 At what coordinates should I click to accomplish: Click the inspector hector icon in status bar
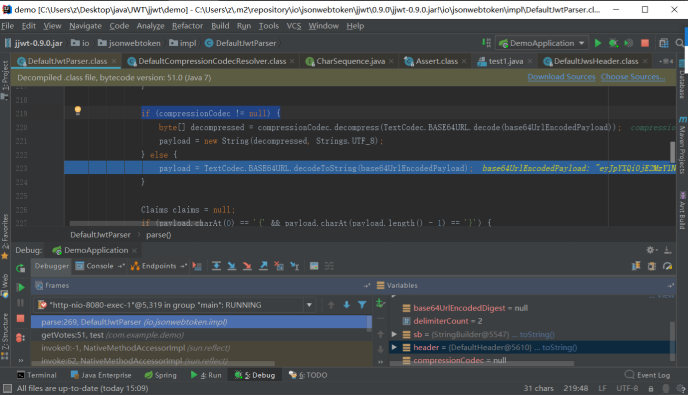pos(666,389)
